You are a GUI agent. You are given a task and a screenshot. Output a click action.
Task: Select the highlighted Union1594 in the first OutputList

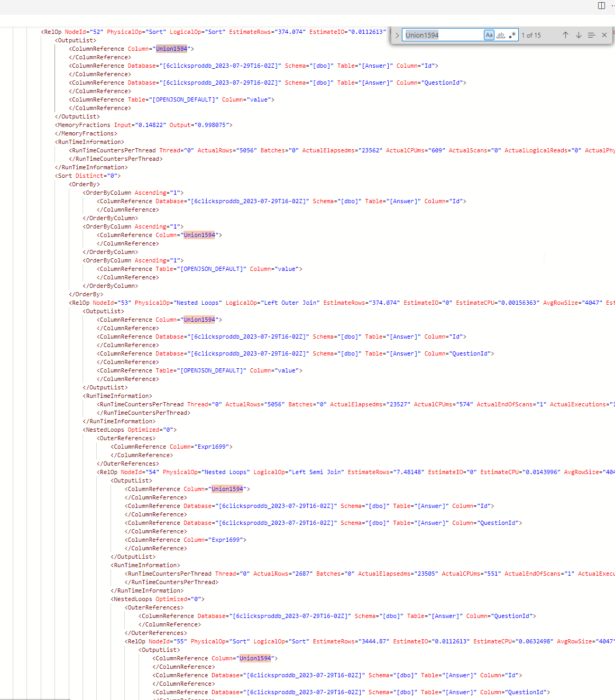(171, 48)
